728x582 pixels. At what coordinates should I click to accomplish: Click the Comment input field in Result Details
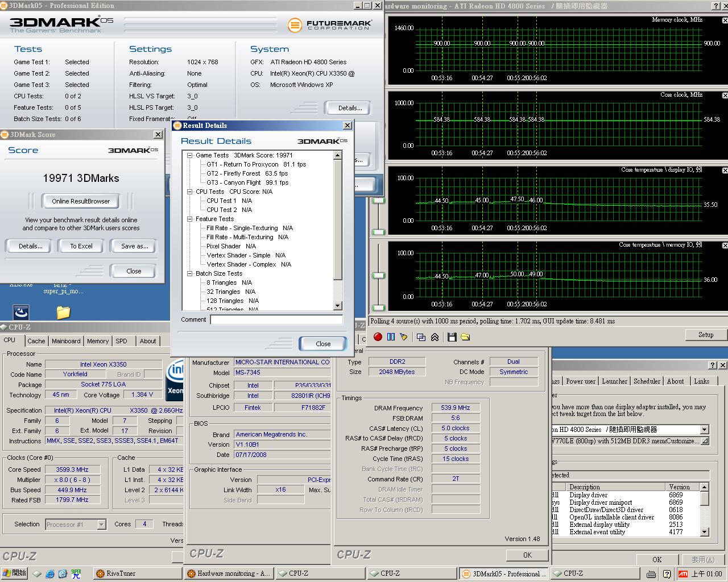[x=276, y=320]
